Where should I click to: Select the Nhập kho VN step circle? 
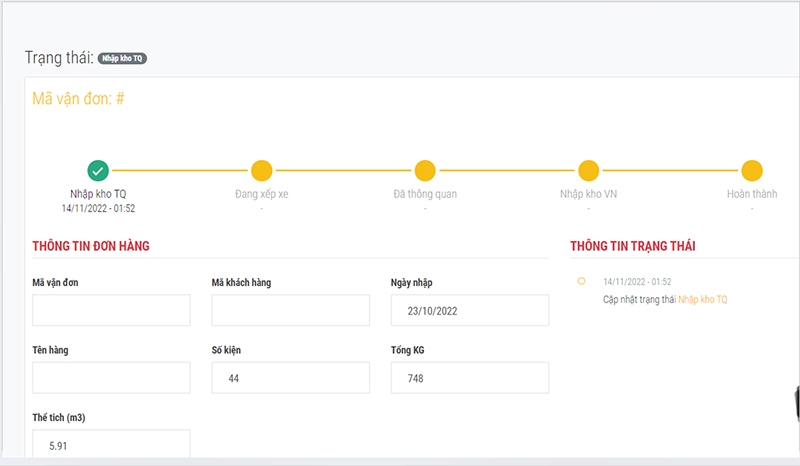(589, 170)
